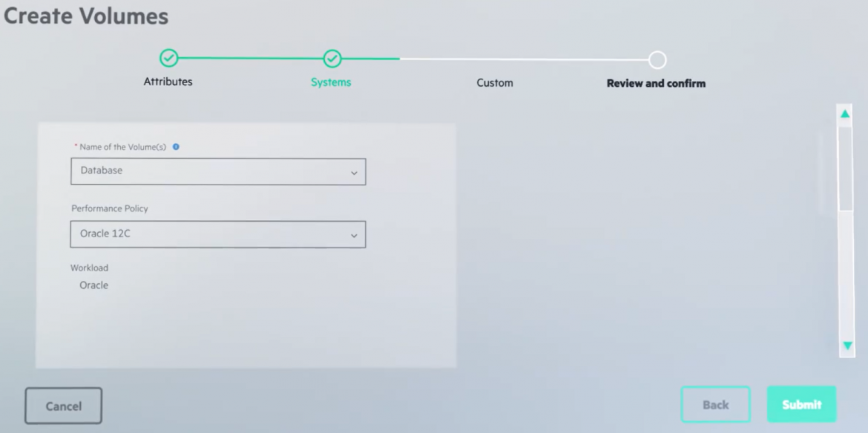Click the required field asterisk indicator

click(x=74, y=146)
